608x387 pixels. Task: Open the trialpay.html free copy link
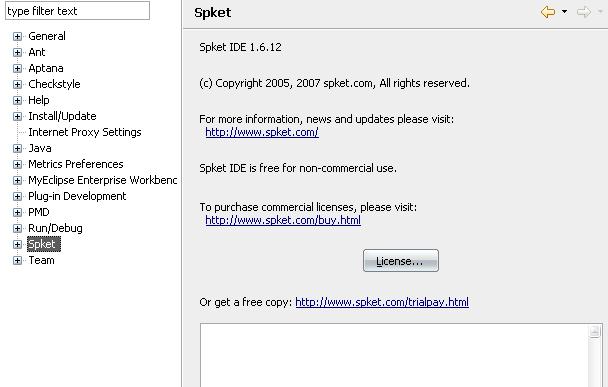point(382,302)
